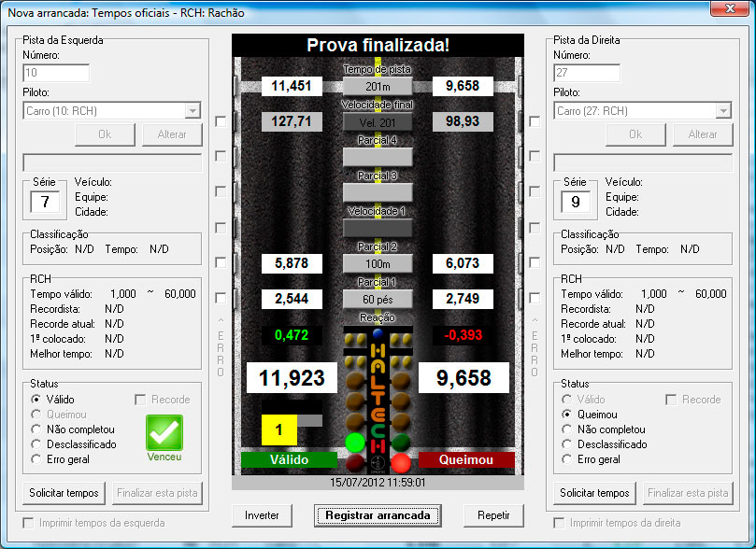Image resolution: width=756 pixels, height=549 pixels.
Task: Click the Inverter button
Action: (x=262, y=514)
